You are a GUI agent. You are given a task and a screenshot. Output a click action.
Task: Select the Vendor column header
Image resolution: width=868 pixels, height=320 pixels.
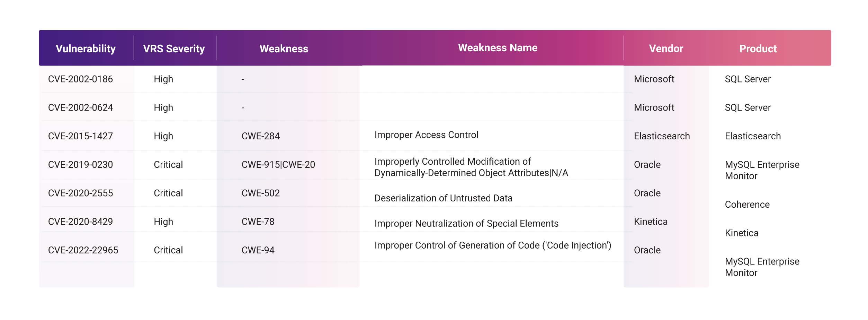coord(666,49)
